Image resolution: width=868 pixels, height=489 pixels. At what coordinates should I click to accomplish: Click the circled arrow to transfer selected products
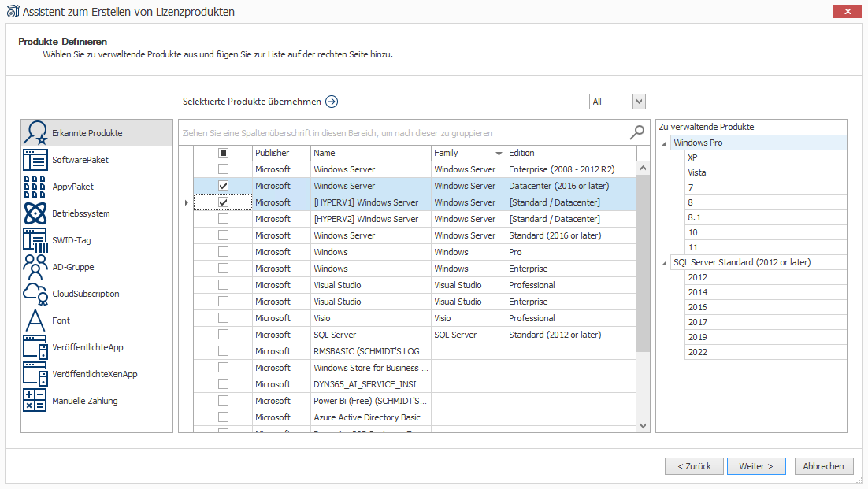coord(332,102)
